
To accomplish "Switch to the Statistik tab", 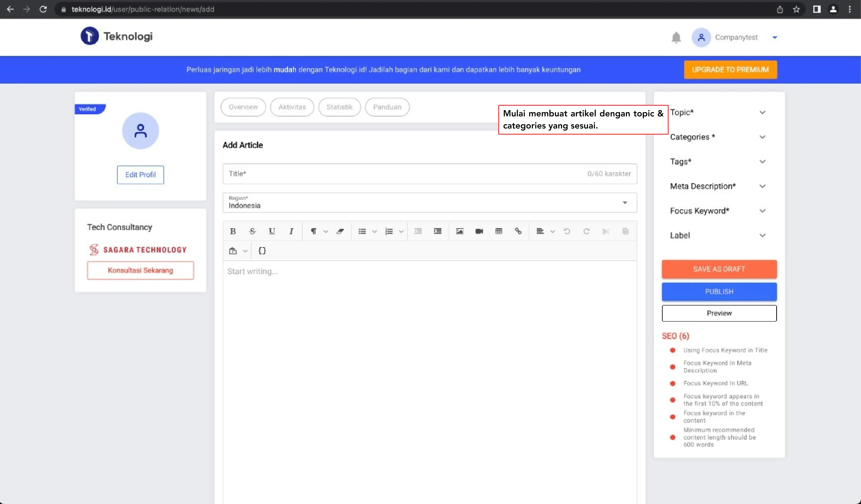I will click(339, 107).
